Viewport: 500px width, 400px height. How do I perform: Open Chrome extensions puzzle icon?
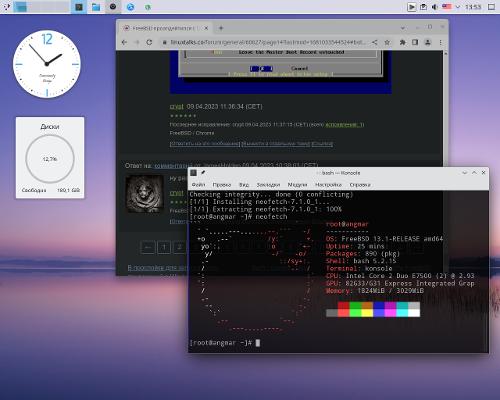click(x=403, y=42)
